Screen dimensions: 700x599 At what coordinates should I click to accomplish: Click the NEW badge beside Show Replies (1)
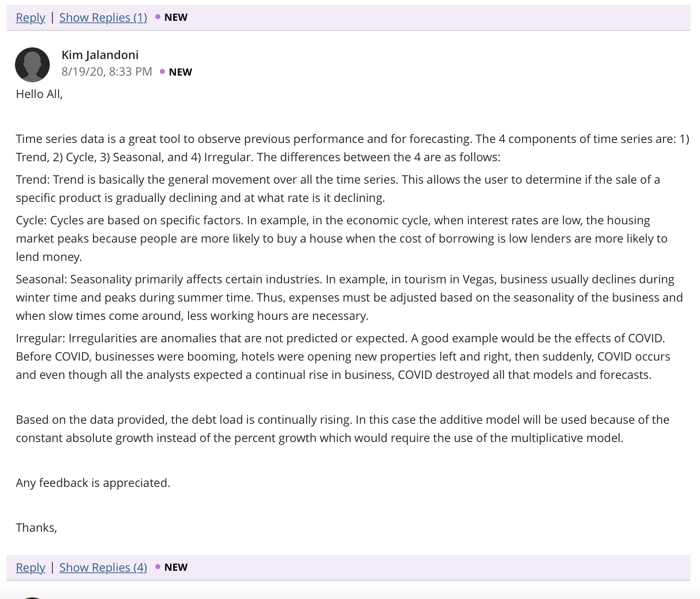(176, 17)
